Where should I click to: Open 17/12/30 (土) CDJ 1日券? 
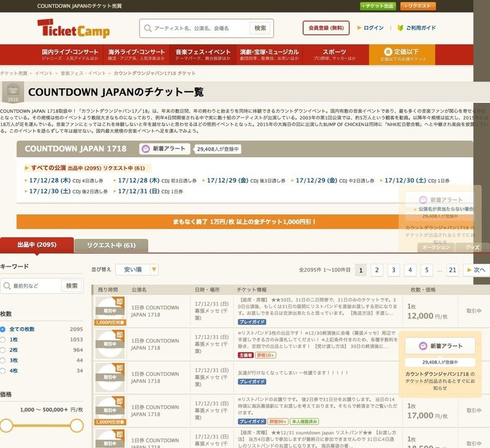click(415, 181)
